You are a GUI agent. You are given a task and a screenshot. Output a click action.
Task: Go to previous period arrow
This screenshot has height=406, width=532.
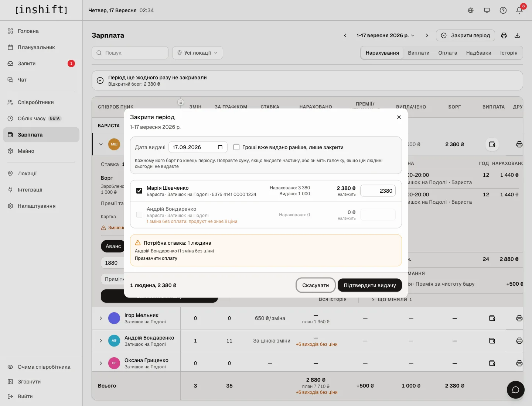[345, 35]
